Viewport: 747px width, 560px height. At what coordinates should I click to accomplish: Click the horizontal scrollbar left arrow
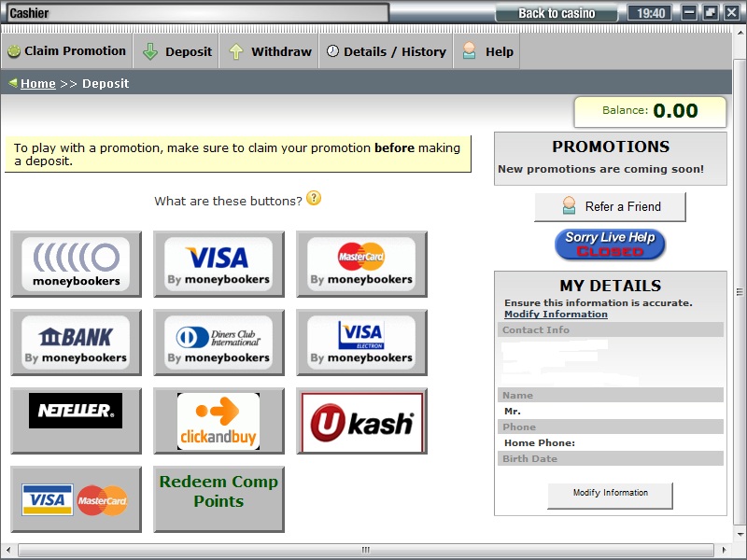click(7, 550)
